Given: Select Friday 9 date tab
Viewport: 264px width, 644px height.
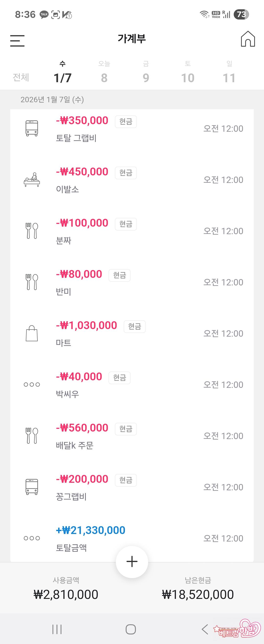Looking at the screenshot, I should coord(146,72).
